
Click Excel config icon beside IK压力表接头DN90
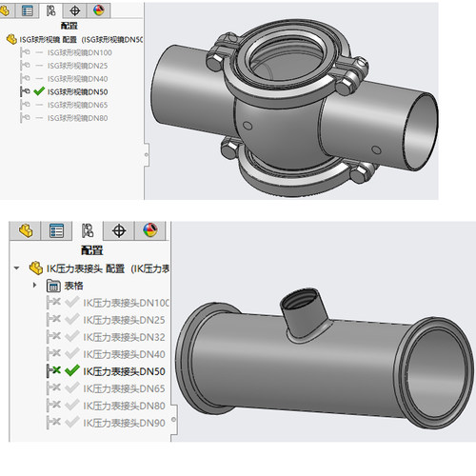point(53,423)
